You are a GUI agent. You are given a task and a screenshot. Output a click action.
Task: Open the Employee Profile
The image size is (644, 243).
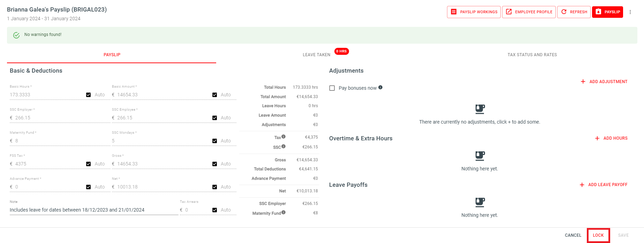(529, 12)
